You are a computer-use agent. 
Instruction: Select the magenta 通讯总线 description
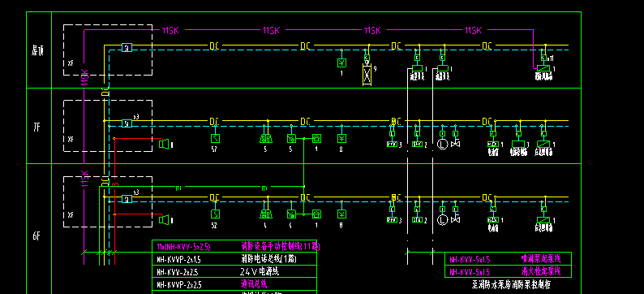pyautogui.click(x=253, y=283)
